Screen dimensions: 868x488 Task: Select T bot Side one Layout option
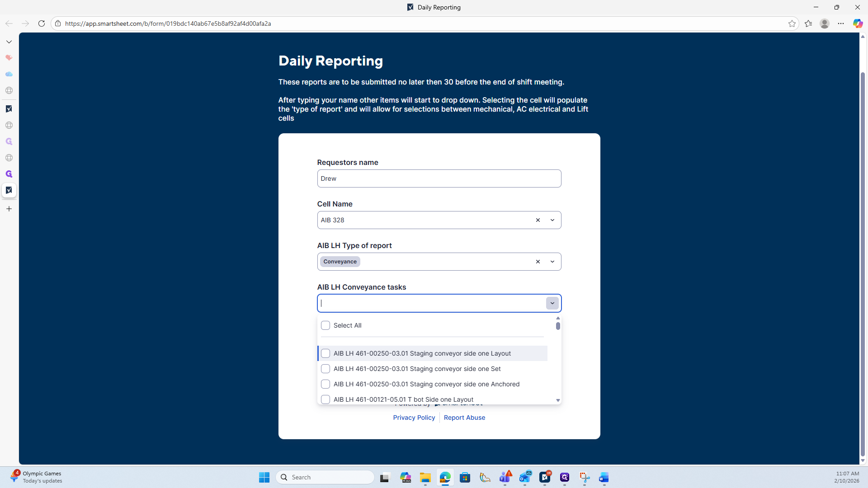pyautogui.click(x=403, y=399)
